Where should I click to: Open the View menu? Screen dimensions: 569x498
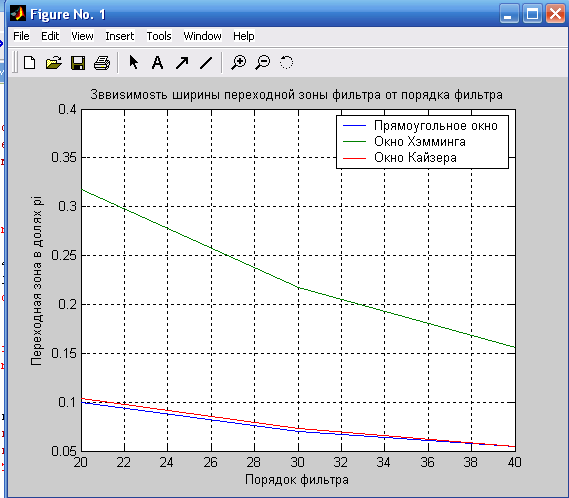pyautogui.click(x=82, y=36)
